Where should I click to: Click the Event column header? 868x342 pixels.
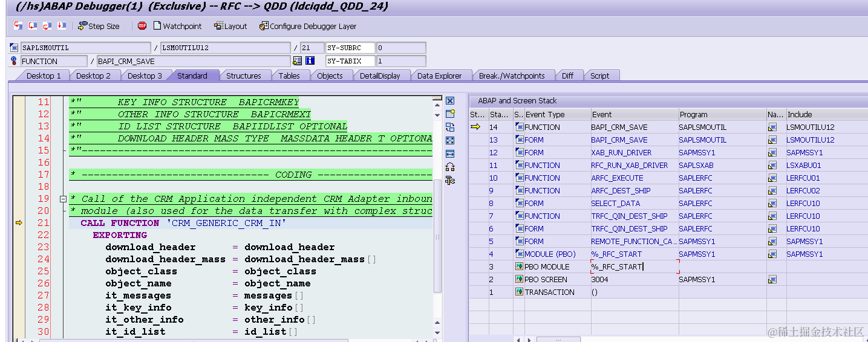tap(635, 114)
